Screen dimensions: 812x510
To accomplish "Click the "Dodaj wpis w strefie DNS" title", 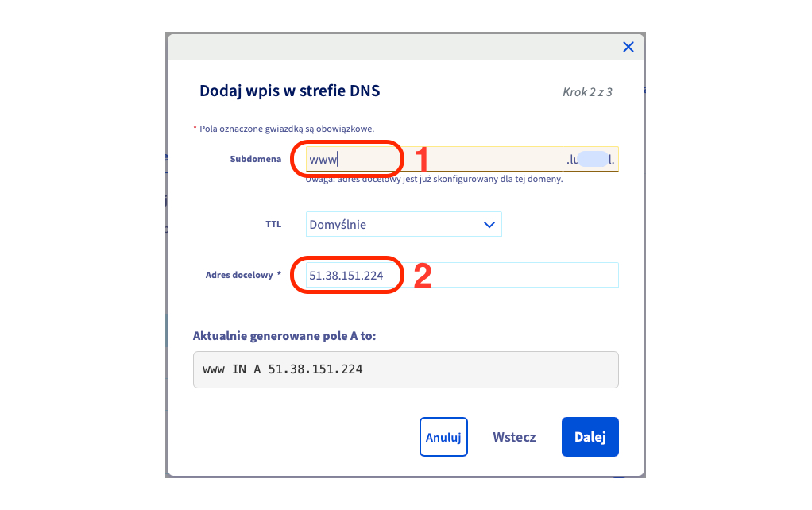I will click(x=290, y=91).
